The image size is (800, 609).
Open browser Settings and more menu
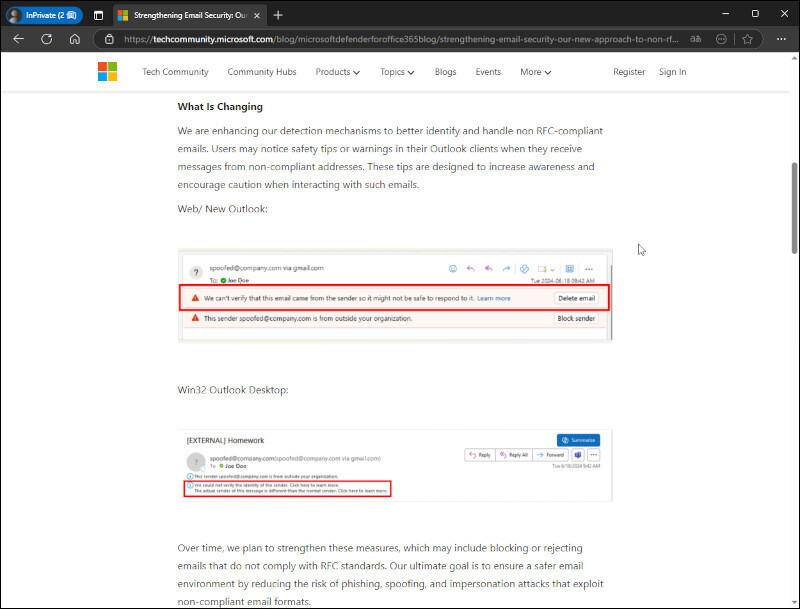781,39
